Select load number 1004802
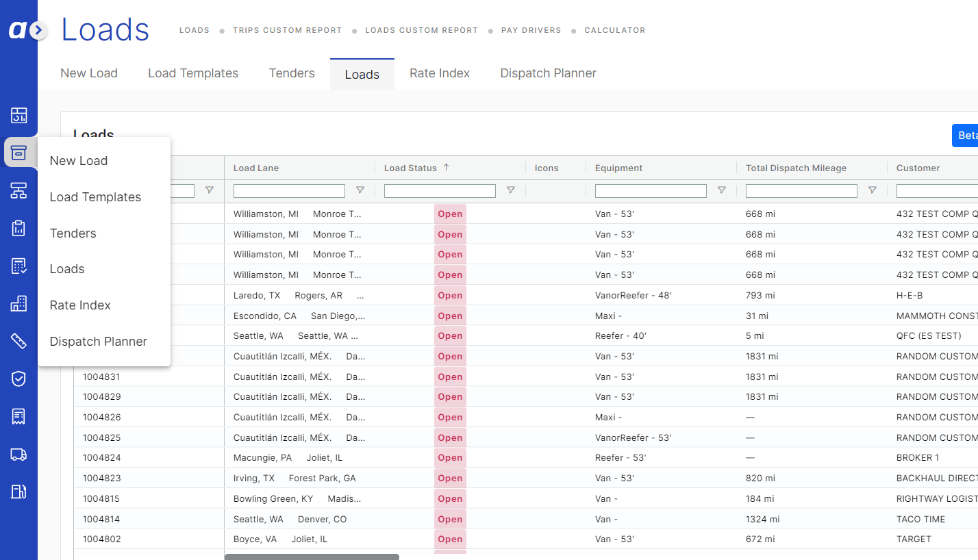The image size is (978, 560). (x=102, y=539)
